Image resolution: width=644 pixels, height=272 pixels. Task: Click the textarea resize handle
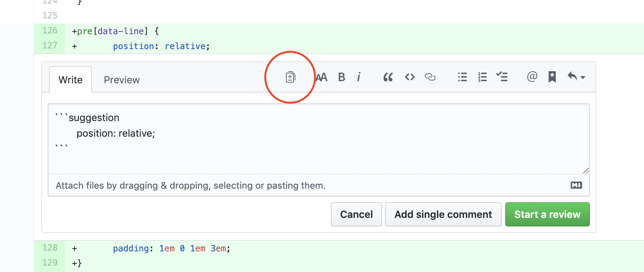(586, 171)
